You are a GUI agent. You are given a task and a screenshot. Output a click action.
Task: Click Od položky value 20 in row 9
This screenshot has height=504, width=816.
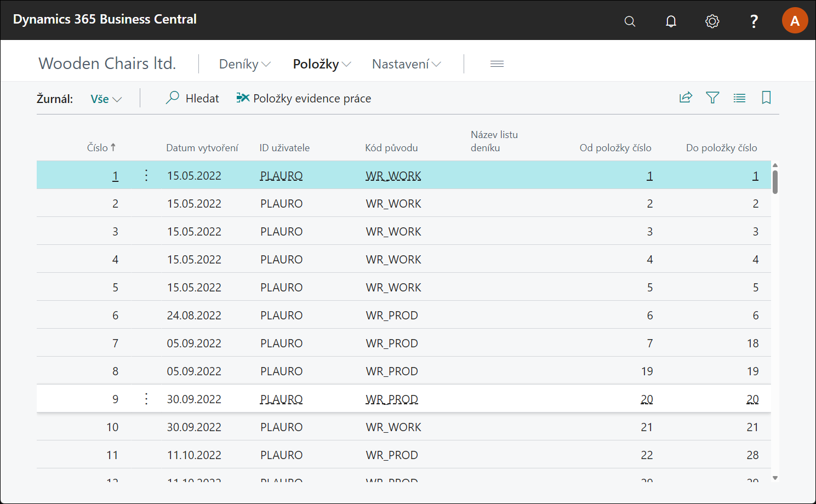click(647, 399)
